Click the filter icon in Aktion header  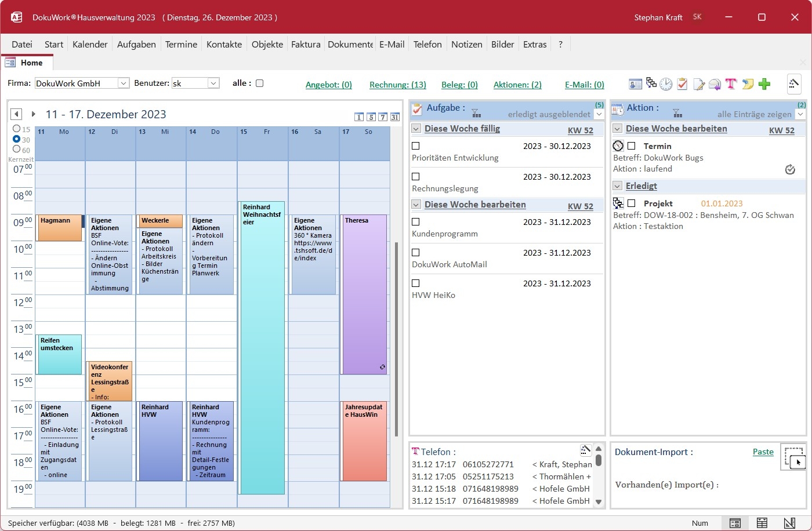[677, 112]
